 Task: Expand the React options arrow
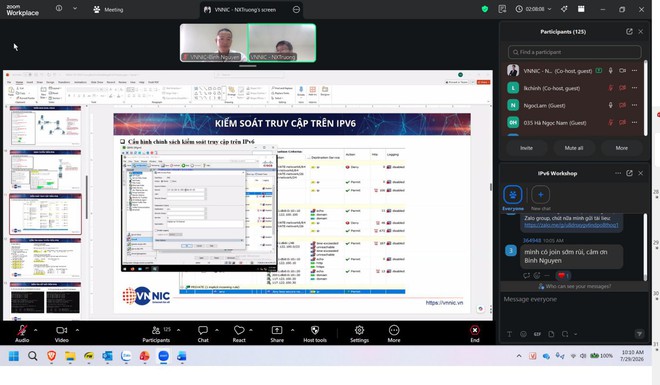[x=251, y=330]
